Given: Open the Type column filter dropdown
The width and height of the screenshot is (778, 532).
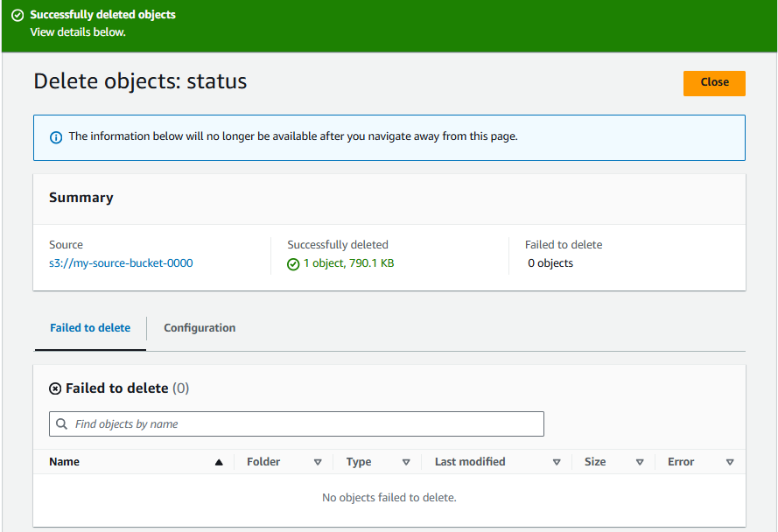Looking at the screenshot, I should coord(406,461).
